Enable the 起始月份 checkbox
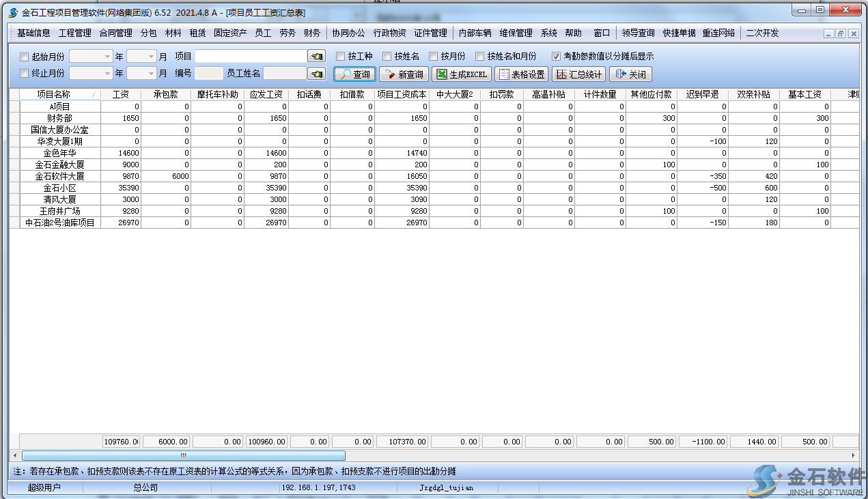Screen dimensions: 868x499 pyautogui.click(x=25, y=57)
